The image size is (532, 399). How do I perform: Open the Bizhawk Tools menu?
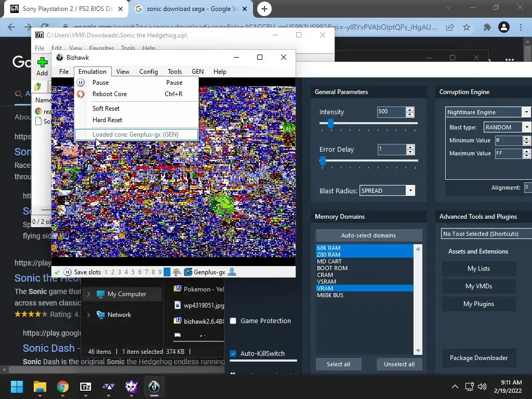(175, 72)
